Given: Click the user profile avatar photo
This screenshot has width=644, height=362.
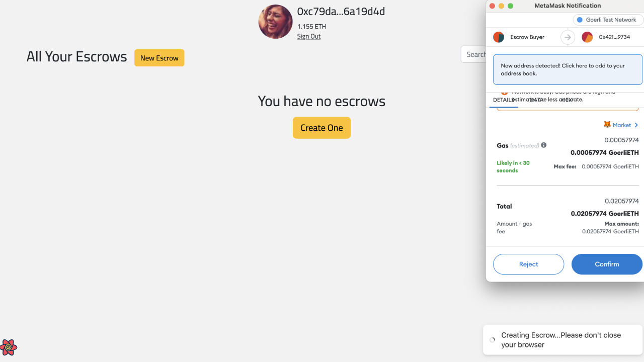Looking at the screenshot, I should point(275,22).
